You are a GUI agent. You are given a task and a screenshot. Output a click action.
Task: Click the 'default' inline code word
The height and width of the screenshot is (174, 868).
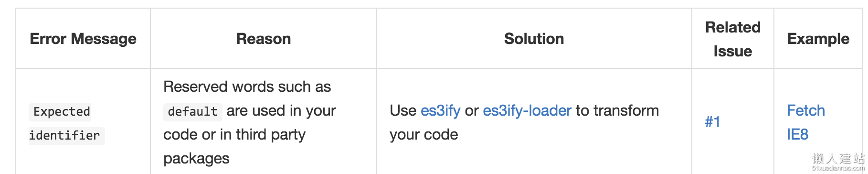click(x=192, y=111)
